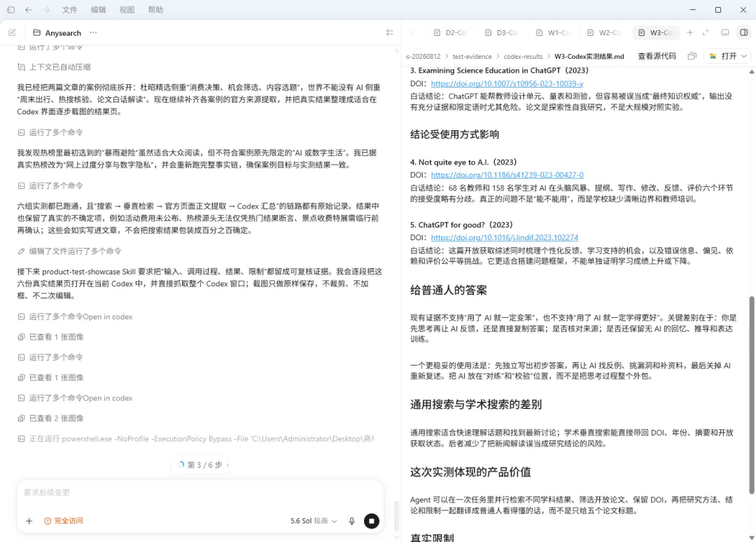Click the document preview vertical scrollbar
Viewport: 756px width, 542px height.
tap(751, 396)
